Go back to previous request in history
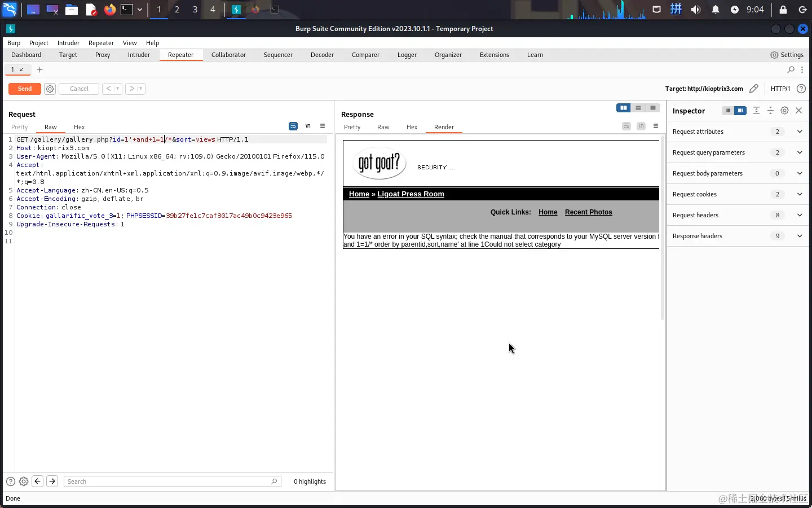The width and height of the screenshot is (812, 508). click(x=108, y=89)
